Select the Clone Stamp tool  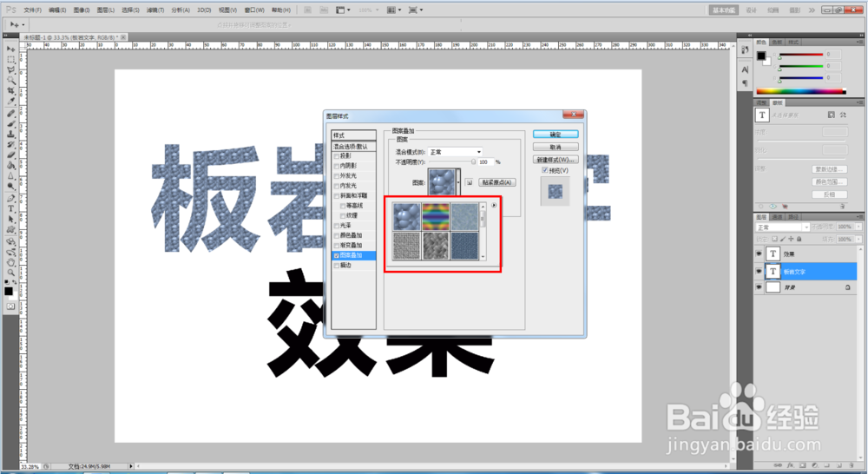click(10, 134)
